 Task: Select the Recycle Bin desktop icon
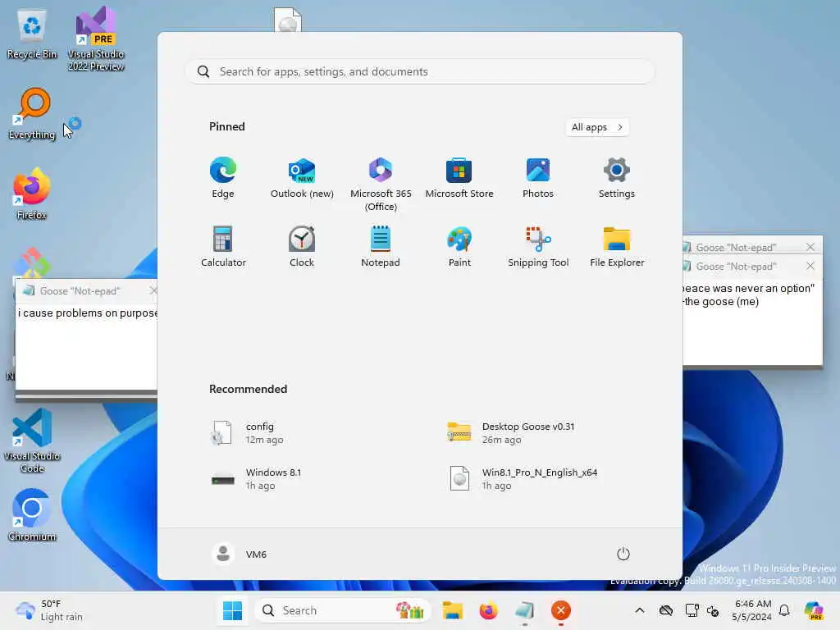coord(32,35)
